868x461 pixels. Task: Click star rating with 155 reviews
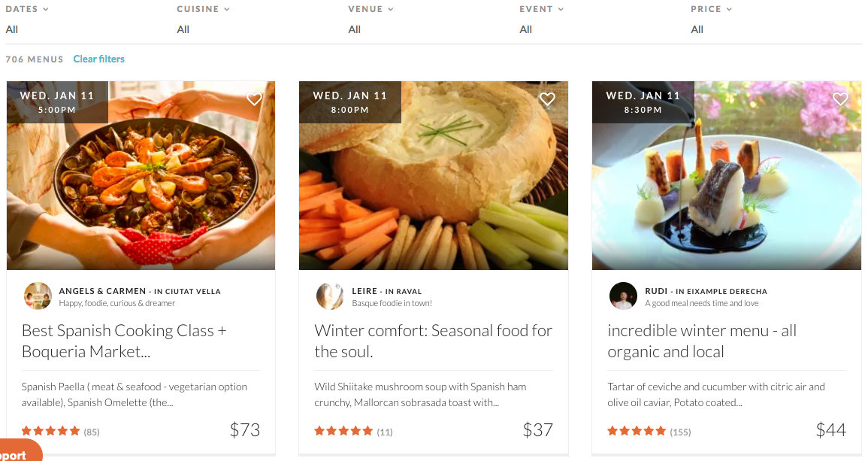(x=637, y=431)
